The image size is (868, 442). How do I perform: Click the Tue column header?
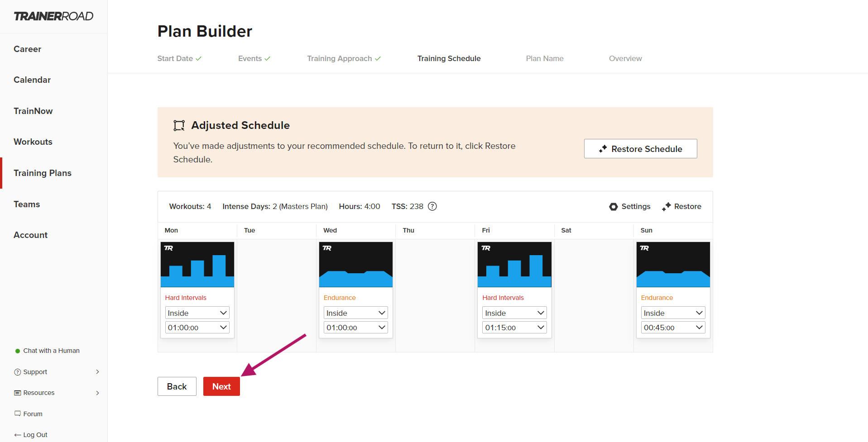coord(249,230)
